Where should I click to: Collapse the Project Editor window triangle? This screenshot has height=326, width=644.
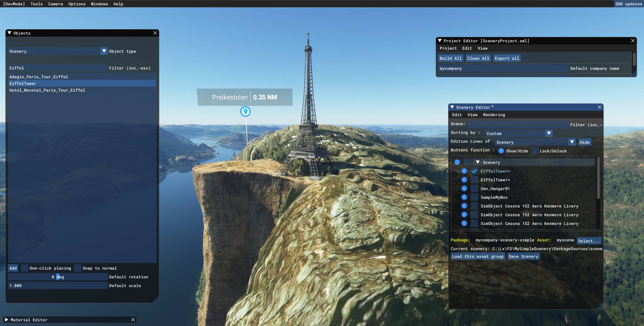click(x=439, y=41)
